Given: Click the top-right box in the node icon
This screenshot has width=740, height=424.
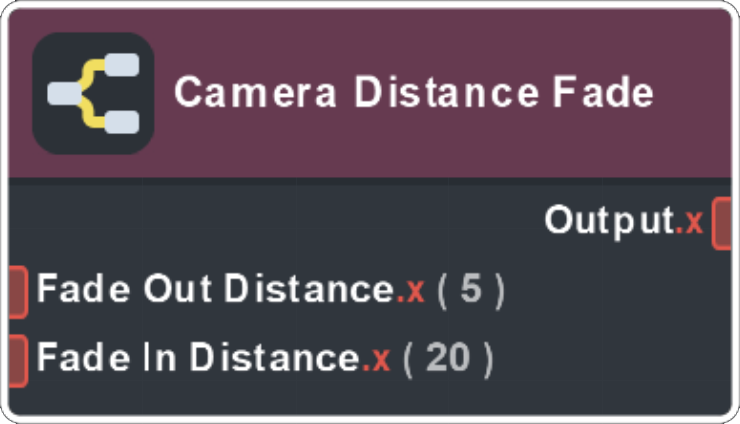Looking at the screenshot, I should (x=119, y=67).
